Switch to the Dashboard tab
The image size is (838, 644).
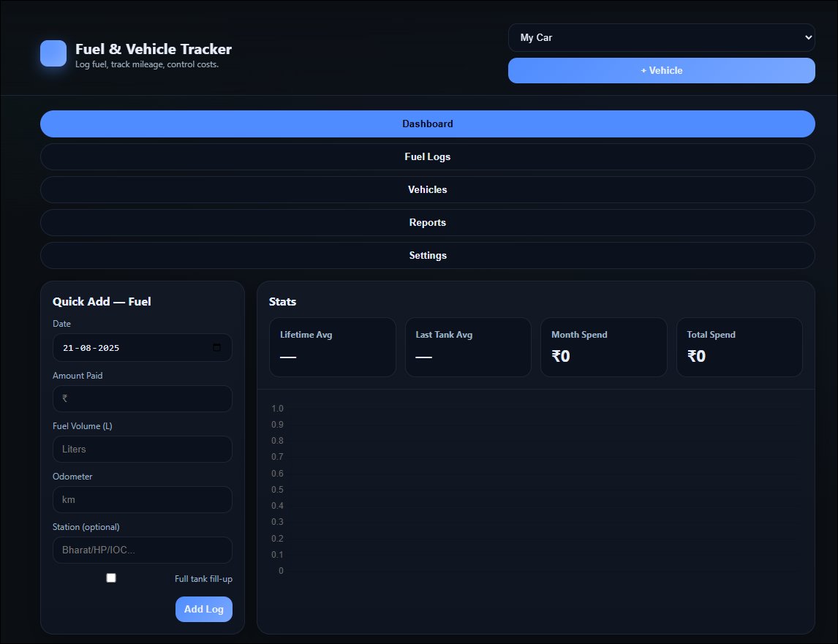click(428, 124)
